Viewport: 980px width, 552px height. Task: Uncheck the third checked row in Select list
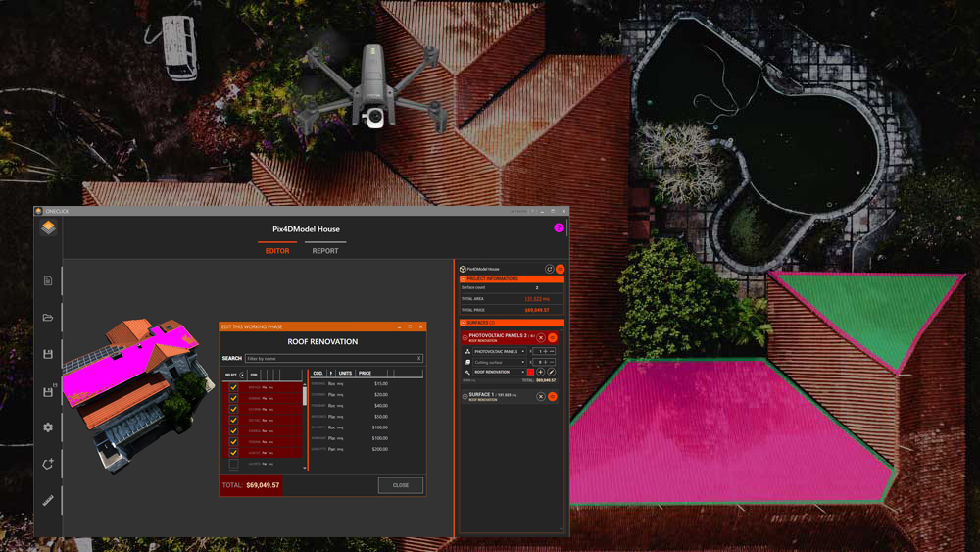pos(233,409)
